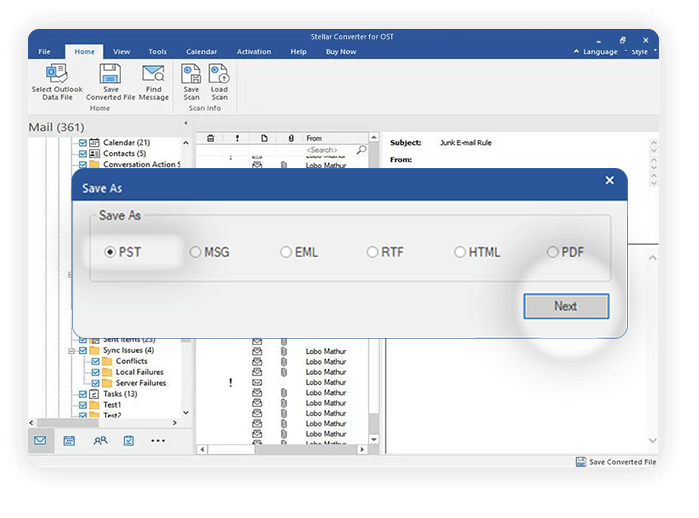Screen dimensions: 699x518
Task: Open the Activation tab
Action: click(254, 52)
